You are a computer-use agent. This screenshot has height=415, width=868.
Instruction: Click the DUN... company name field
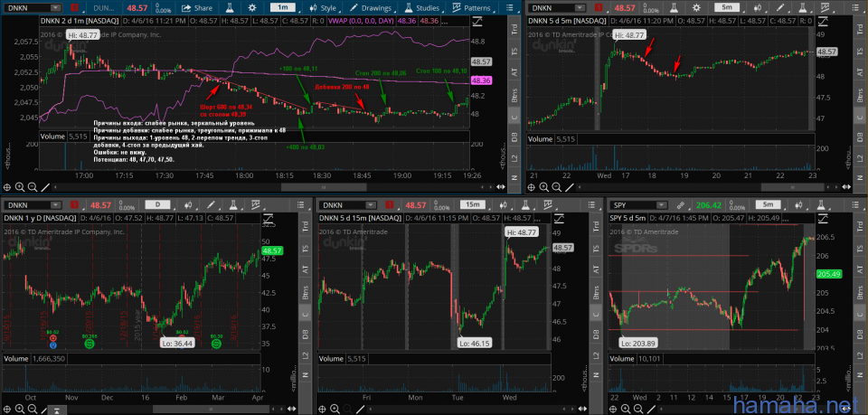[x=103, y=8]
